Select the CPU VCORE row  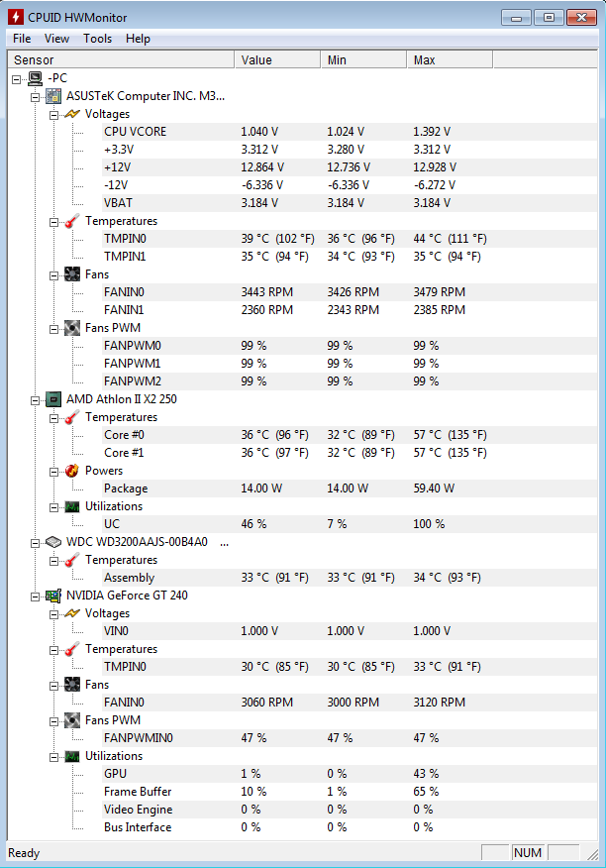tap(350, 132)
